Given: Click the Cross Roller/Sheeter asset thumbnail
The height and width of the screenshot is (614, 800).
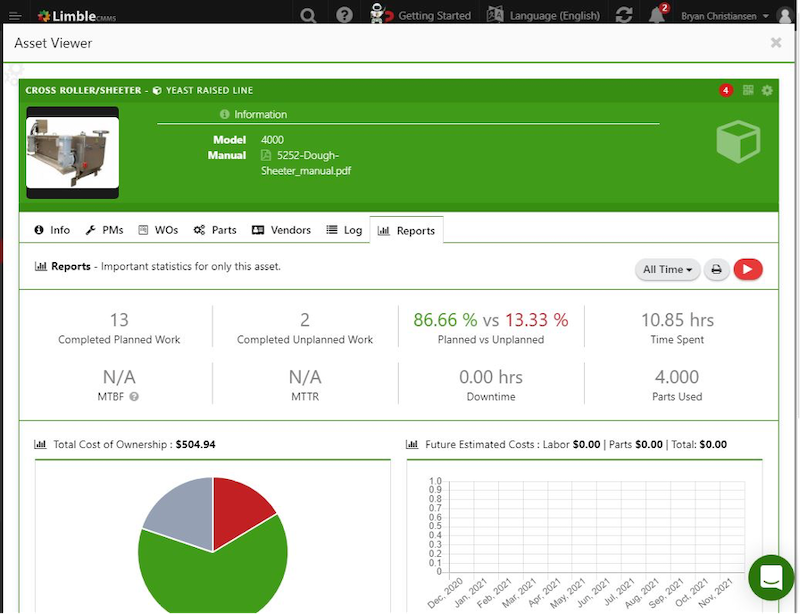Looking at the screenshot, I should point(72,153).
